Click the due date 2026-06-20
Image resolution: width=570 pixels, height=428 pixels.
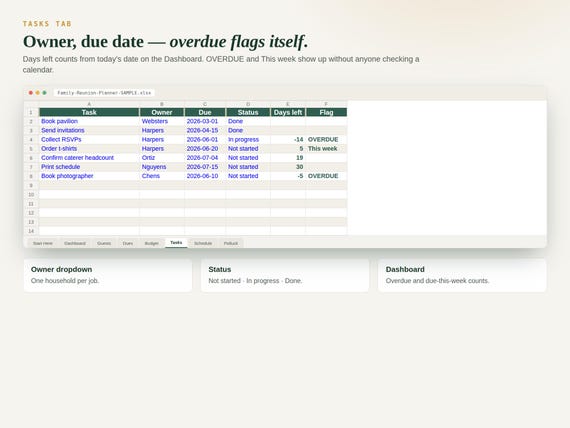(205, 148)
